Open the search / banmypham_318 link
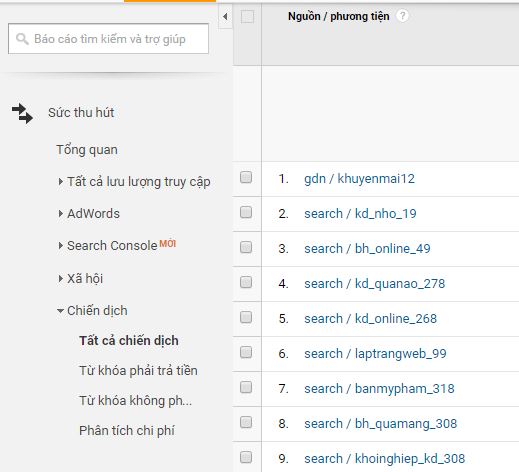 tap(379, 389)
